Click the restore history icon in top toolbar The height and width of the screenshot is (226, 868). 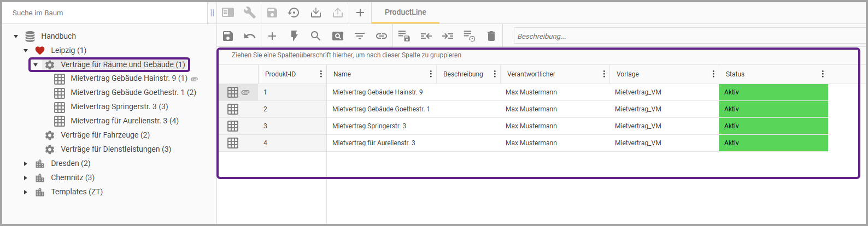(x=294, y=13)
